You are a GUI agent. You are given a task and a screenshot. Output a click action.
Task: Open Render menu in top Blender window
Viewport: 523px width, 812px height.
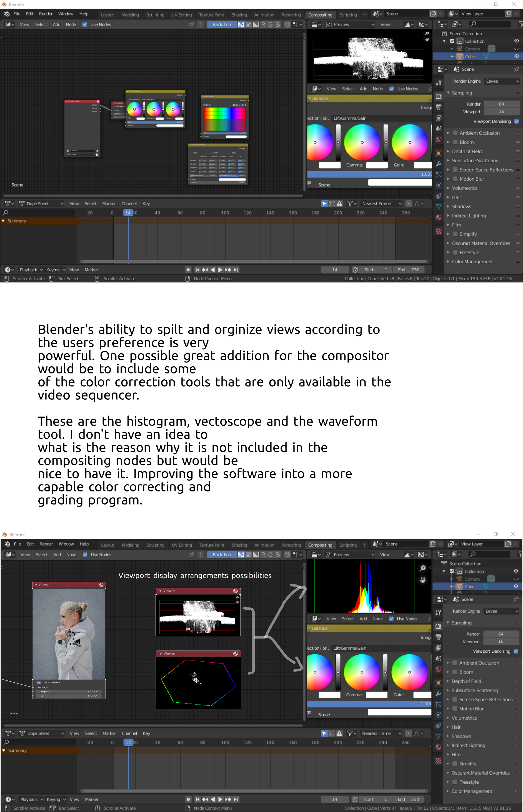pyautogui.click(x=46, y=14)
